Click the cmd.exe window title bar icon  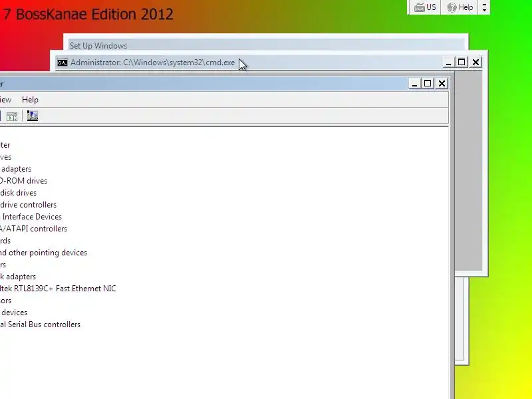pyautogui.click(x=63, y=63)
